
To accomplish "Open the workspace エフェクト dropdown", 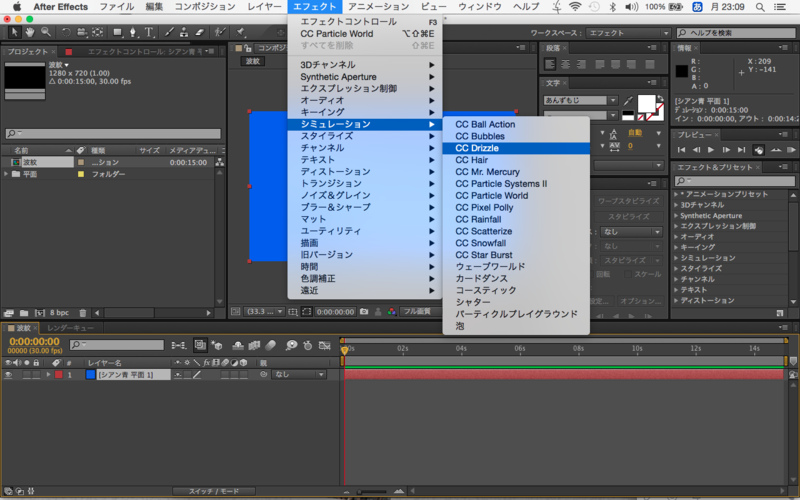I will point(628,33).
